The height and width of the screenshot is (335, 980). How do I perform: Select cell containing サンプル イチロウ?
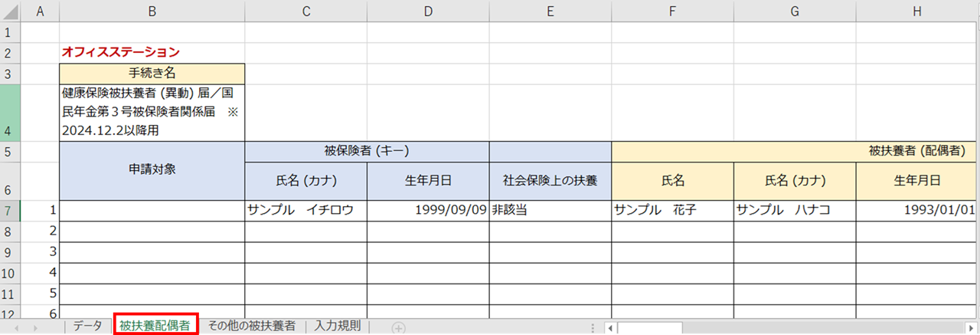[306, 210]
